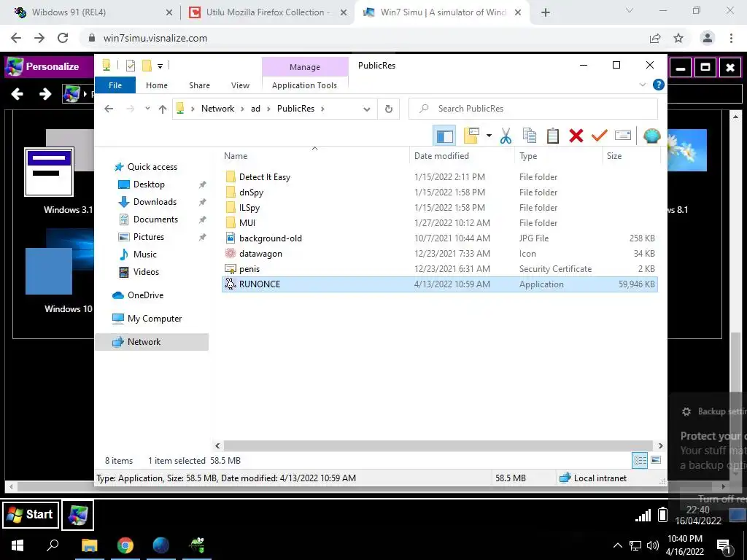Viewport: 747px width, 560px height.
Task: Toggle the navigation pane toolbar button
Action: (444, 136)
